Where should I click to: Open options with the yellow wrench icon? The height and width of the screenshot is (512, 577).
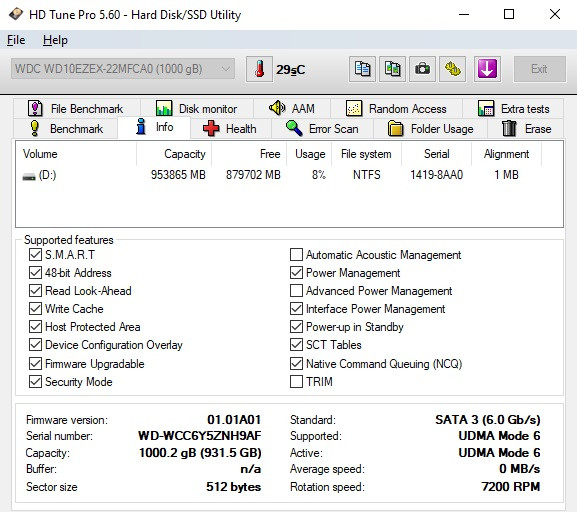tap(453, 69)
